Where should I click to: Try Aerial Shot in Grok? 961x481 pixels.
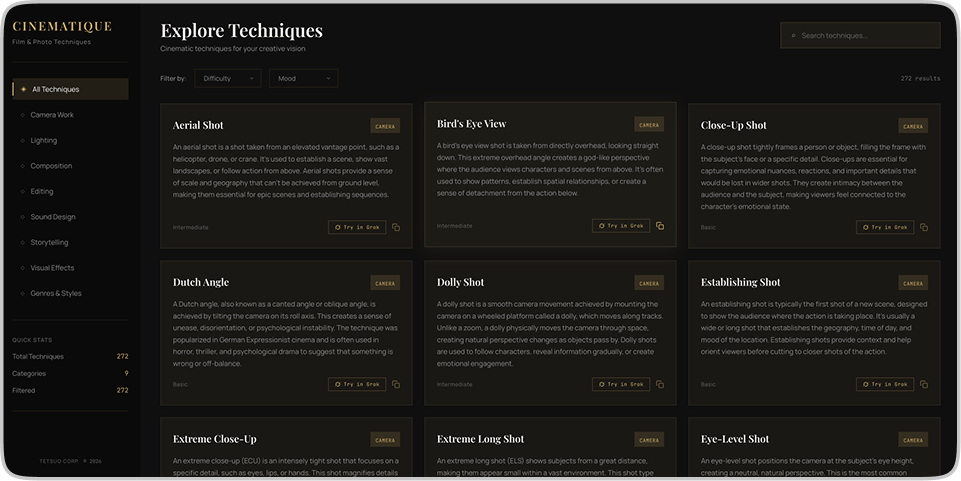tap(357, 227)
